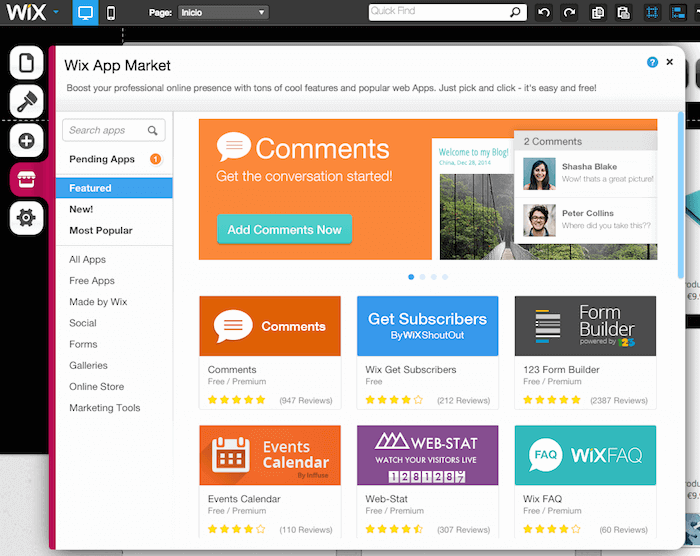Select the Featured category
Screen dimensions: 700x556
(x=114, y=188)
